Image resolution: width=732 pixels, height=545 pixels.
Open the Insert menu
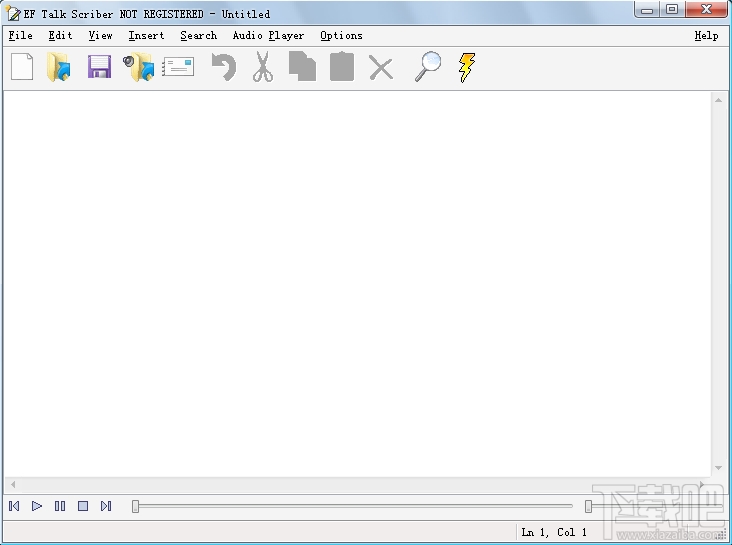pyautogui.click(x=146, y=35)
